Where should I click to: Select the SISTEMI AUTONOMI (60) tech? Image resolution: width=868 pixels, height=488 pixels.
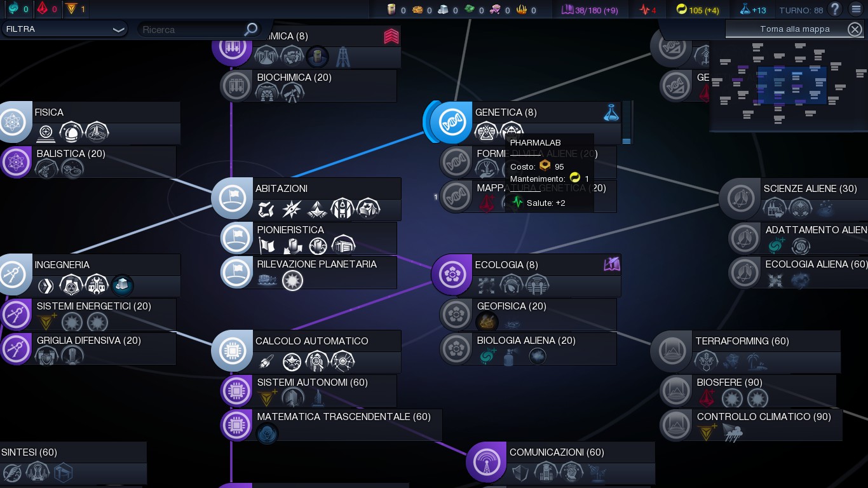309,391
